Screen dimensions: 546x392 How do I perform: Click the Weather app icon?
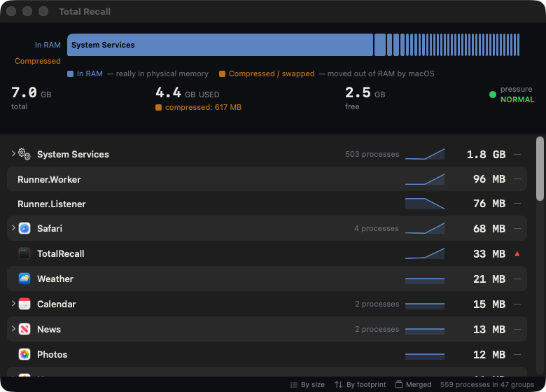click(24, 279)
